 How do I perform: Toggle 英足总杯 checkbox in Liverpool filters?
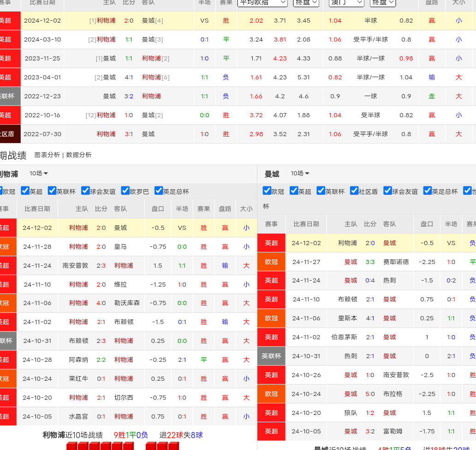[x=159, y=191]
